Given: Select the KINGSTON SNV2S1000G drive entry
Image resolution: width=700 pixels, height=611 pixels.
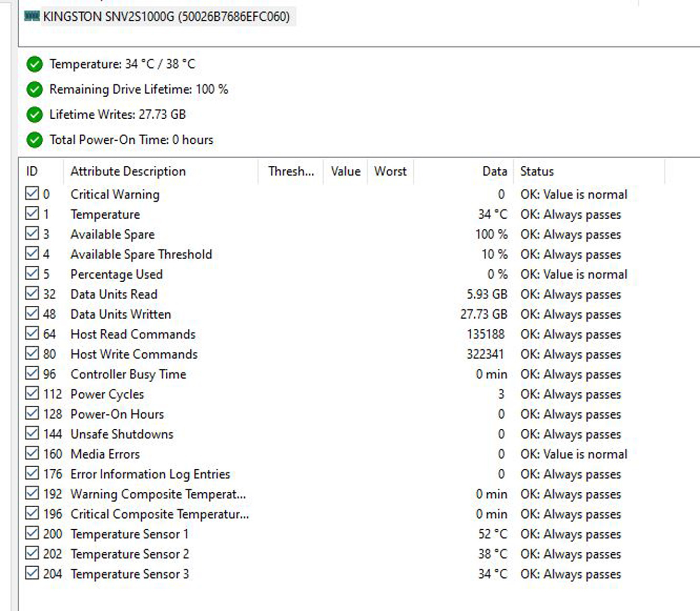Looking at the screenshot, I should click(160, 17).
